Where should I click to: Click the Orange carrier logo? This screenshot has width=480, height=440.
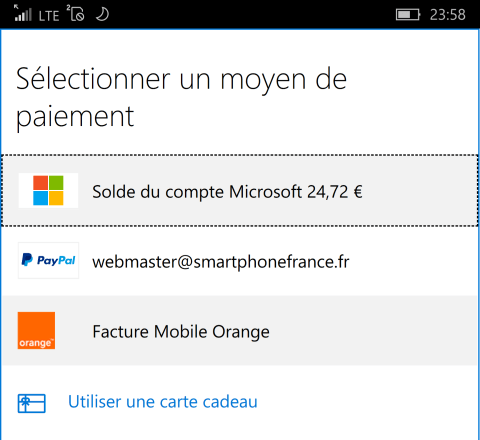(36, 330)
